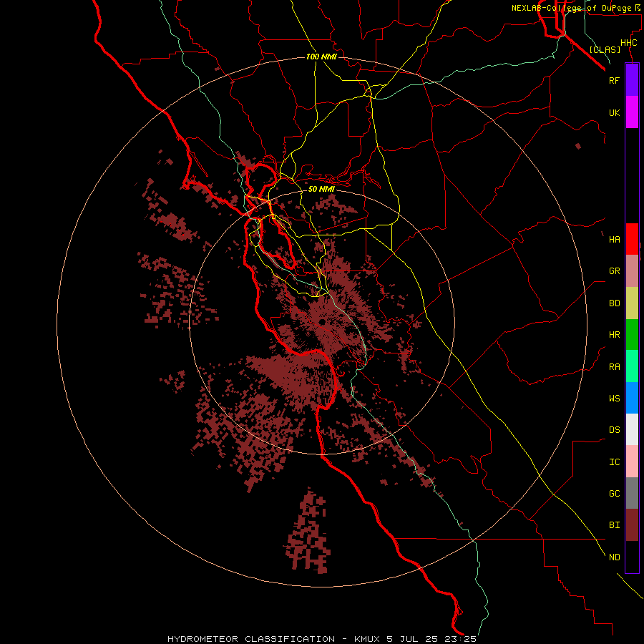644x644 pixels.
Task: Click the WS legend label
Action: (614, 398)
